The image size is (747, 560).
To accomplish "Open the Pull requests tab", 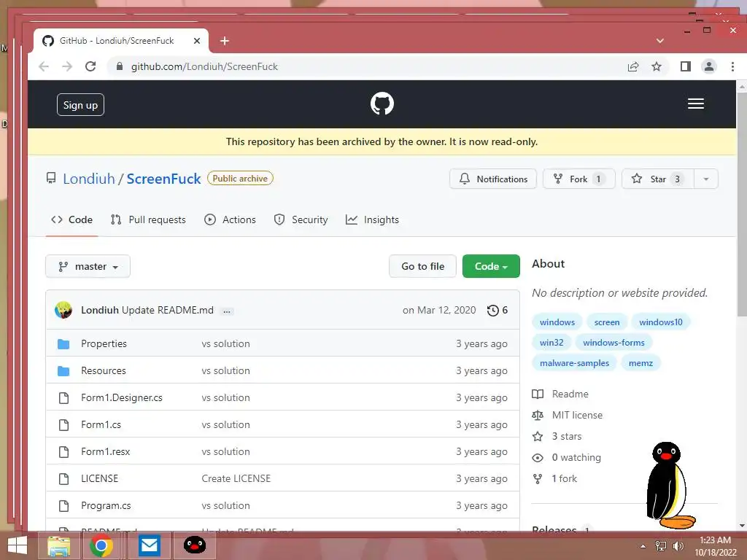I will click(148, 219).
